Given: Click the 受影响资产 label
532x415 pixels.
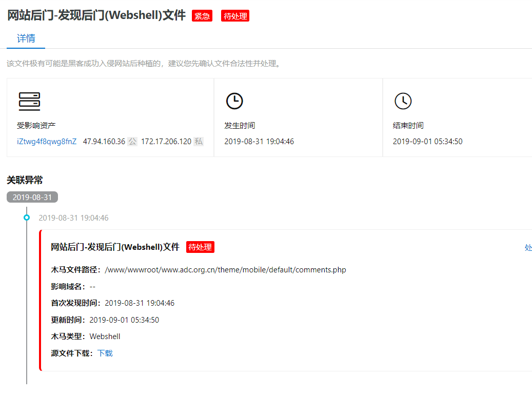Looking at the screenshot, I should [36, 126].
